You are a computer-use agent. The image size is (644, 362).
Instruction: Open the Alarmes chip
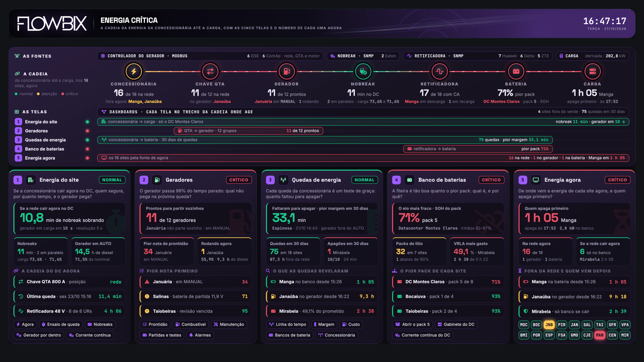pyautogui.click(x=200, y=335)
